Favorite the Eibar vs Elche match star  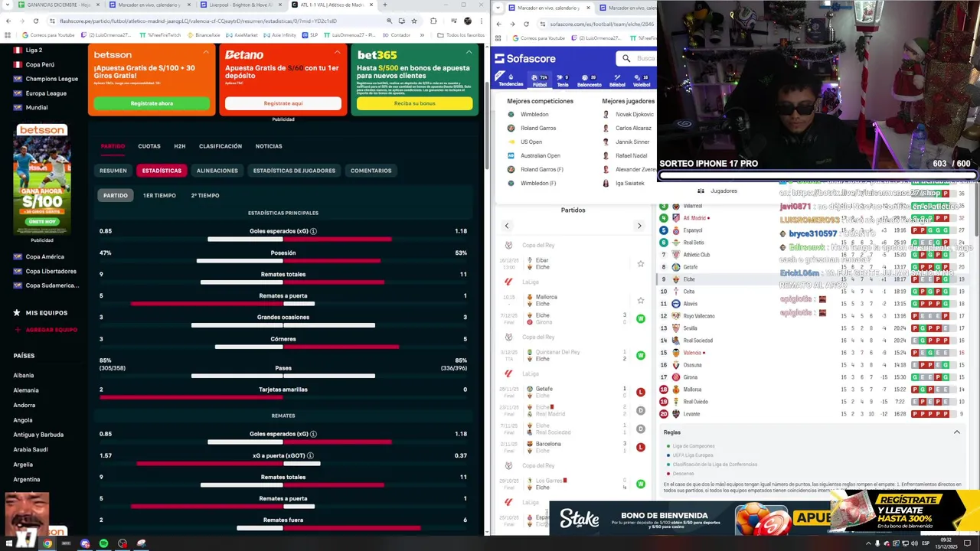pos(641,264)
